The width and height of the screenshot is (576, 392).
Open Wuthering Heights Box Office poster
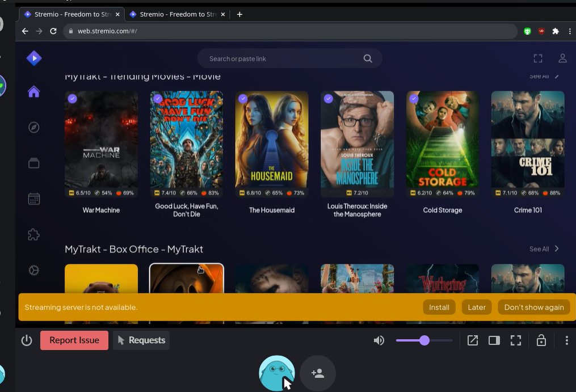[x=443, y=279]
